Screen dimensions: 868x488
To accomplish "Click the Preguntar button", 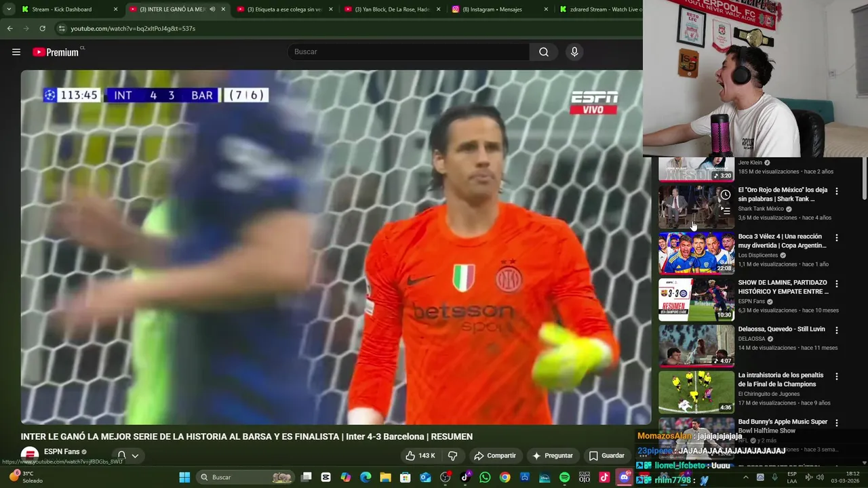I will tap(553, 455).
